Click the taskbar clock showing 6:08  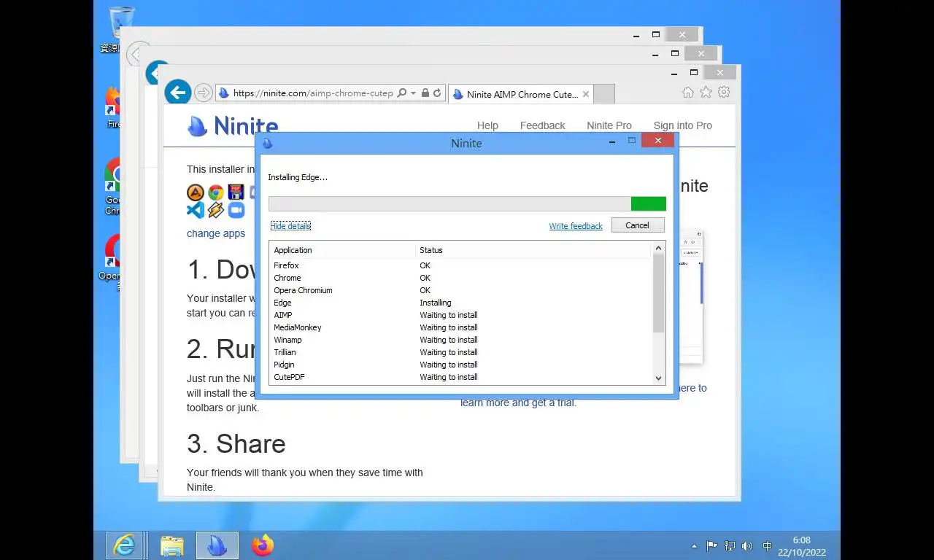click(801, 546)
